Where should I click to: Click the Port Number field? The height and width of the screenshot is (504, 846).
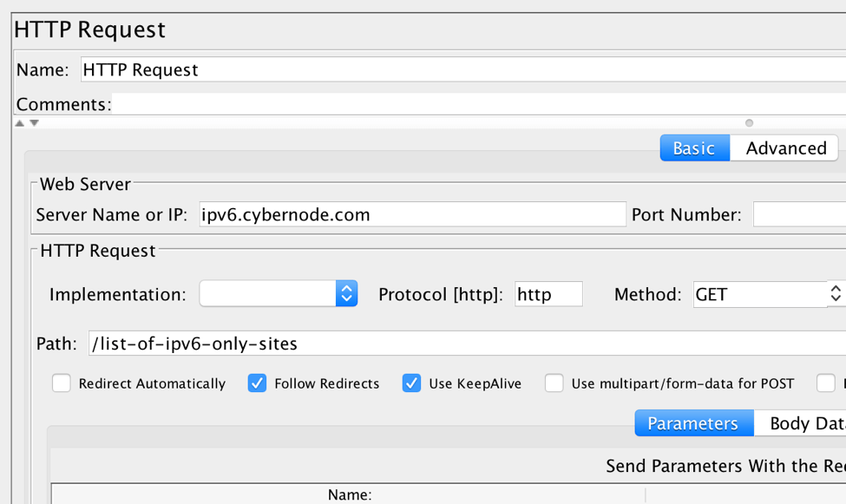coord(800,214)
